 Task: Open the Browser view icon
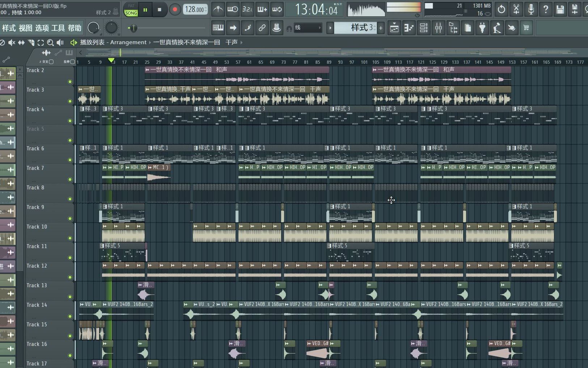point(453,28)
